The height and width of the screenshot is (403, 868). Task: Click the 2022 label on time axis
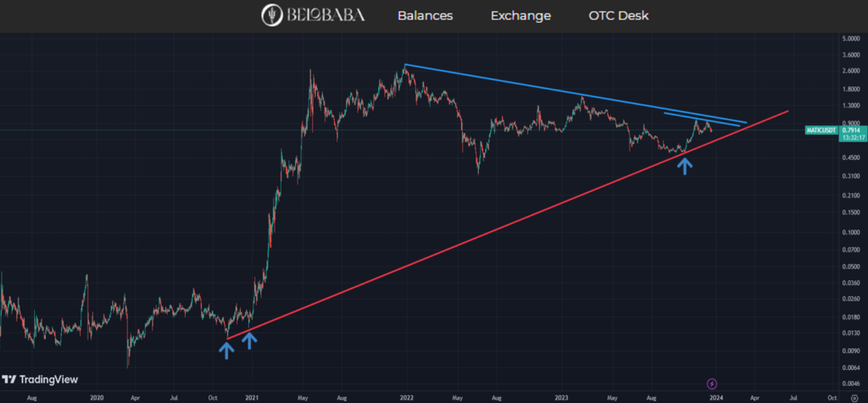[x=406, y=396]
